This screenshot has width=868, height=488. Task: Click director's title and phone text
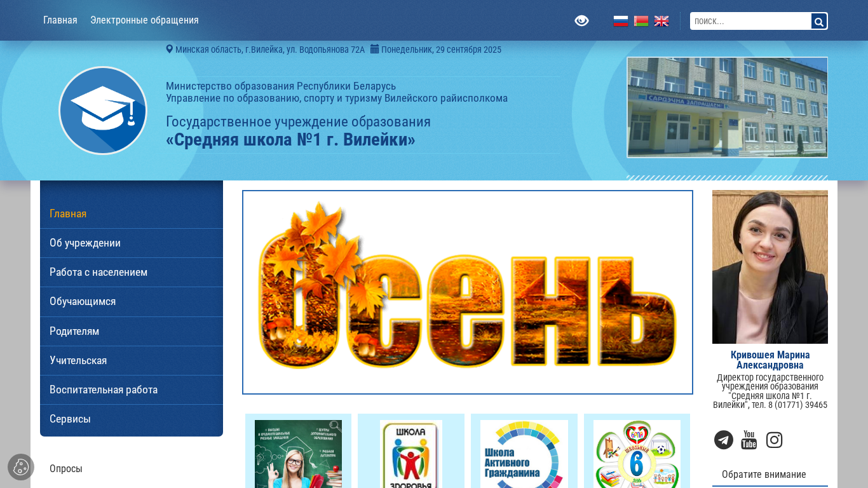(770, 391)
